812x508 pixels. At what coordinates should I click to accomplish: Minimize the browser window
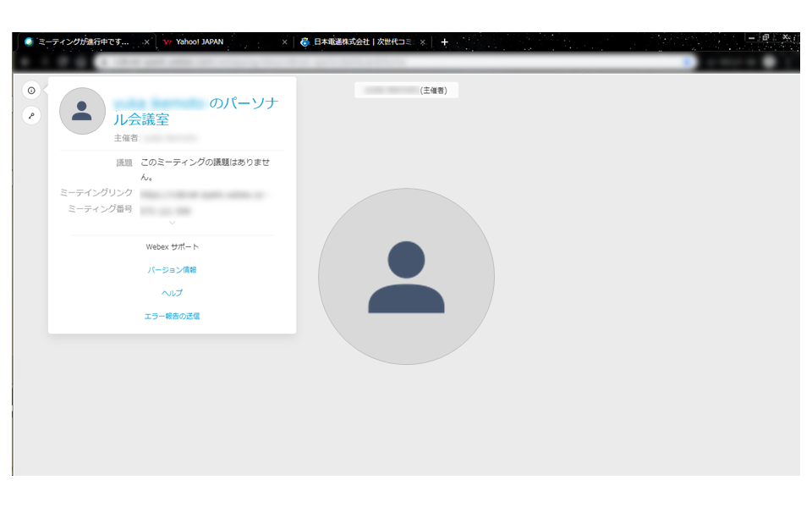[751, 38]
